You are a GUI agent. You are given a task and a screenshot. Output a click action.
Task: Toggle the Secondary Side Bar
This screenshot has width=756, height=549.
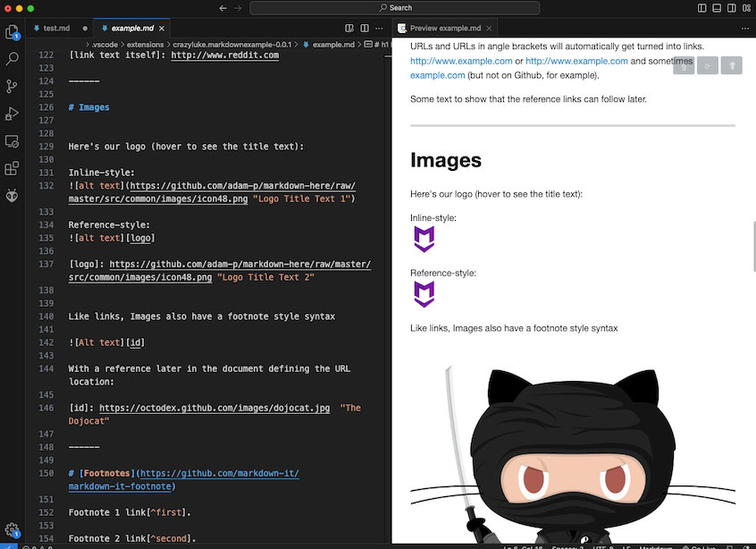[x=731, y=8]
